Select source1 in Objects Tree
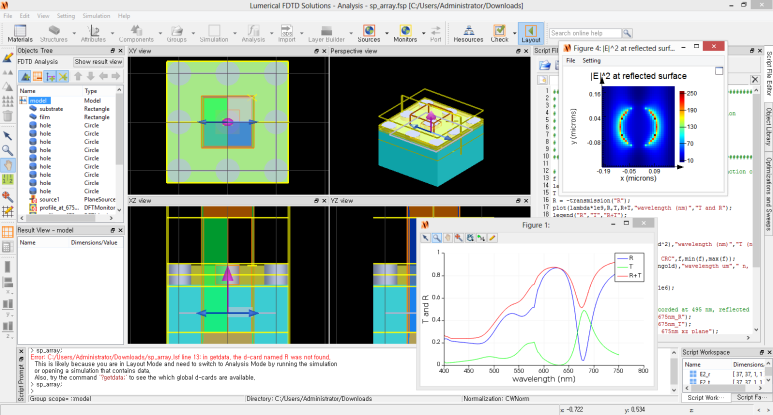 tap(69, 200)
